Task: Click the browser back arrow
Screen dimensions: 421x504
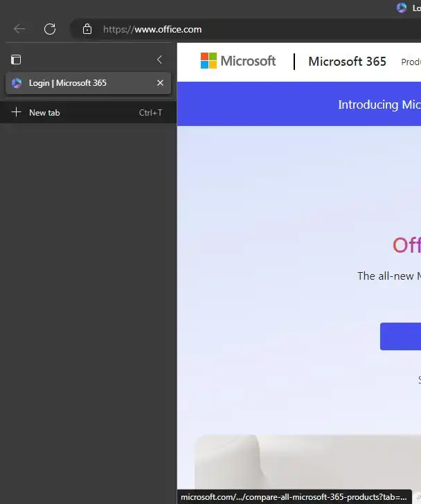Action: pyautogui.click(x=19, y=29)
